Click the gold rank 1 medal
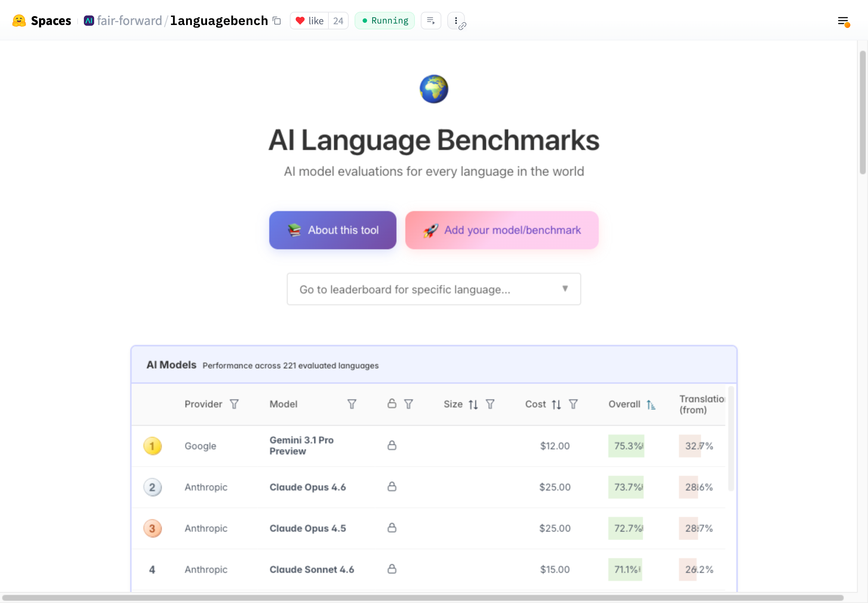 coord(152,446)
